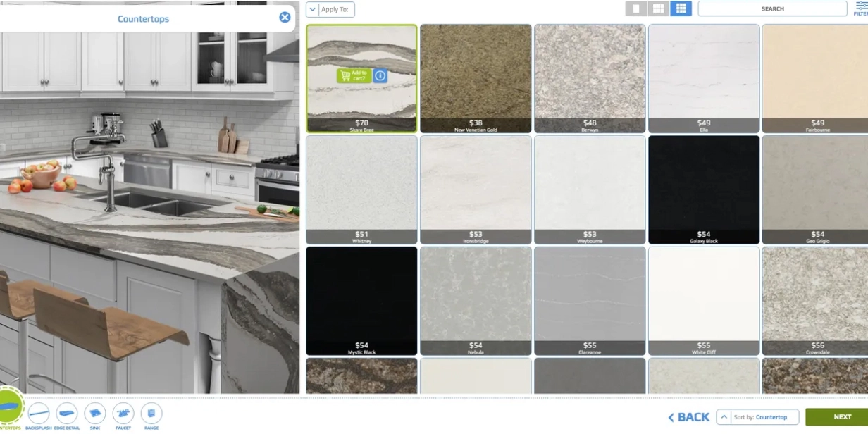Pick the Fairbourne countertop swatch
The image size is (868, 434).
coord(815,78)
